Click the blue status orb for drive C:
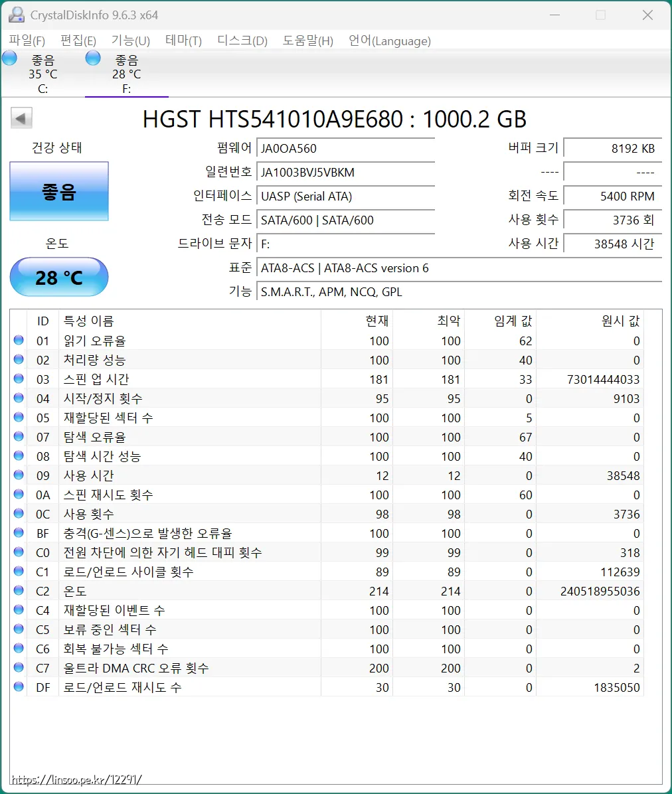 click(9, 58)
